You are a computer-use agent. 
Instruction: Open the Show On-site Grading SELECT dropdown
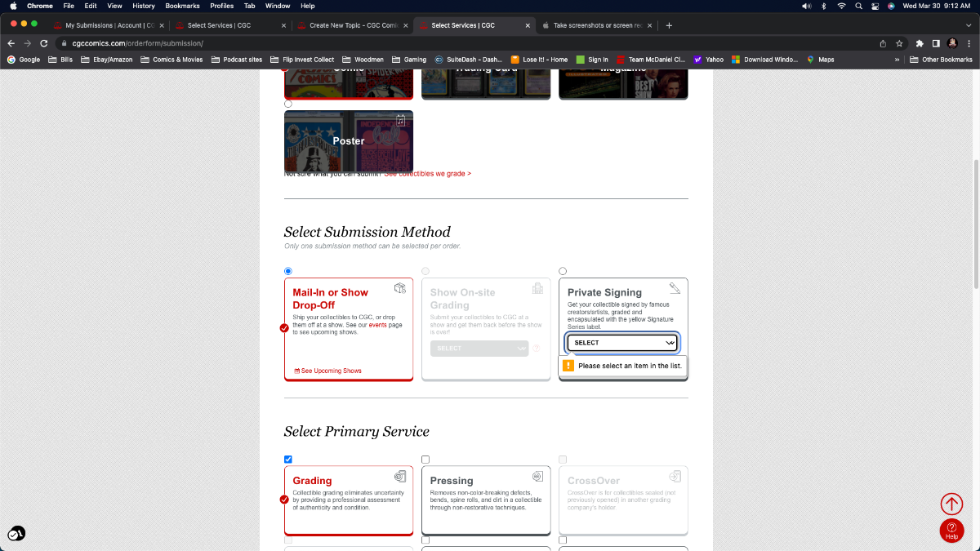click(479, 349)
